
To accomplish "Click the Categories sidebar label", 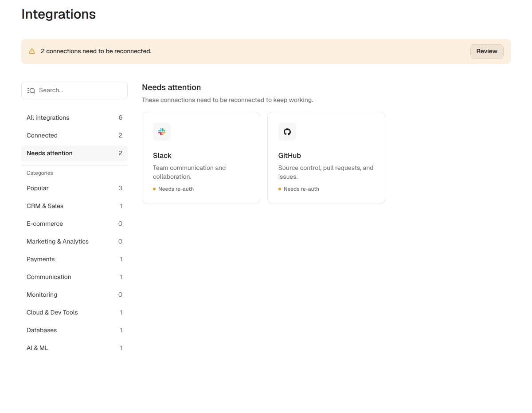I will click(40, 173).
